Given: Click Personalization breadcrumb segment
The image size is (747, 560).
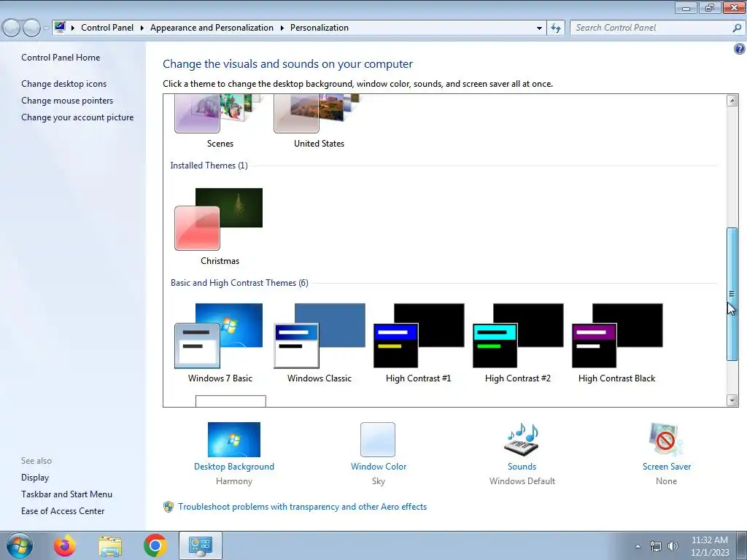Looking at the screenshot, I should tap(320, 28).
